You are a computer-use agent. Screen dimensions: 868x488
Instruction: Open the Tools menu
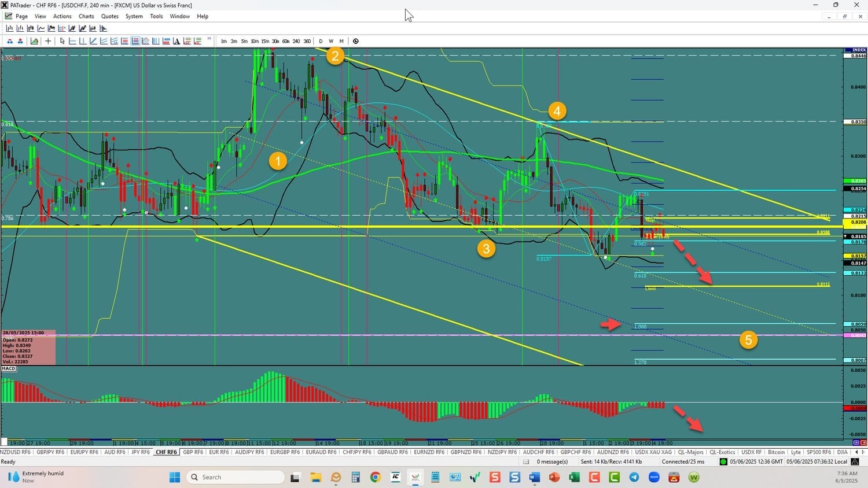[156, 16]
